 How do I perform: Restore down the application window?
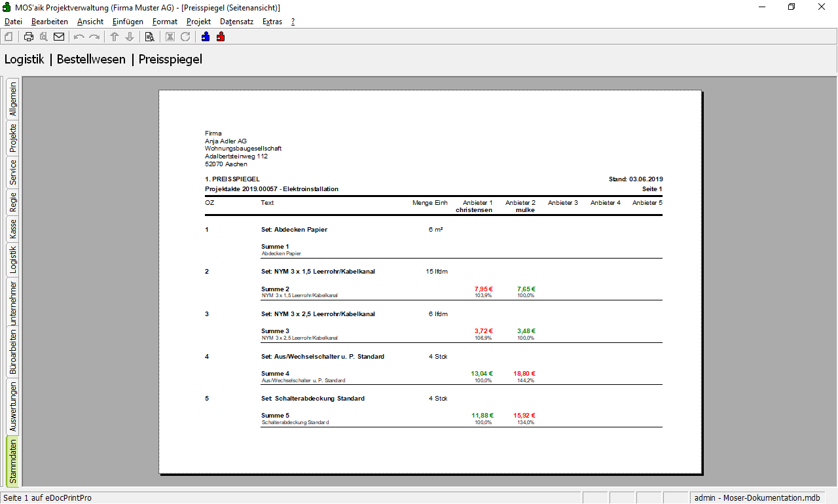point(792,7)
